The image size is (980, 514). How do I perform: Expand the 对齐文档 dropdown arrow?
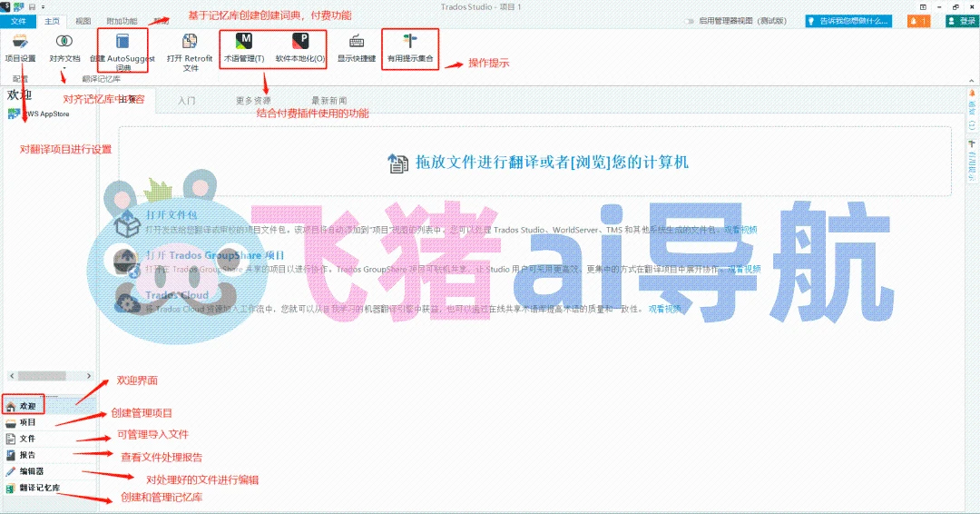(x=64, y=67)
